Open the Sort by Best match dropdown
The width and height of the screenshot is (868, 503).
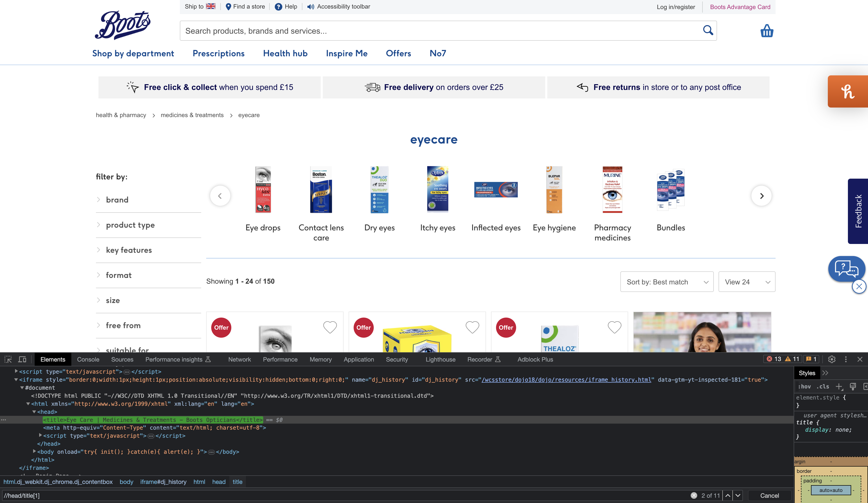(x=667, y=281)
